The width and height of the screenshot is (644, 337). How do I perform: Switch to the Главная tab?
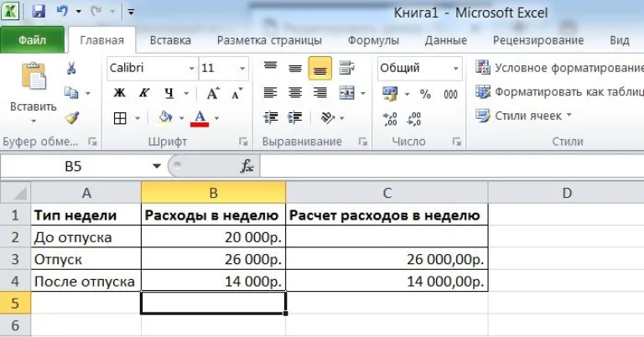point(101,40)
